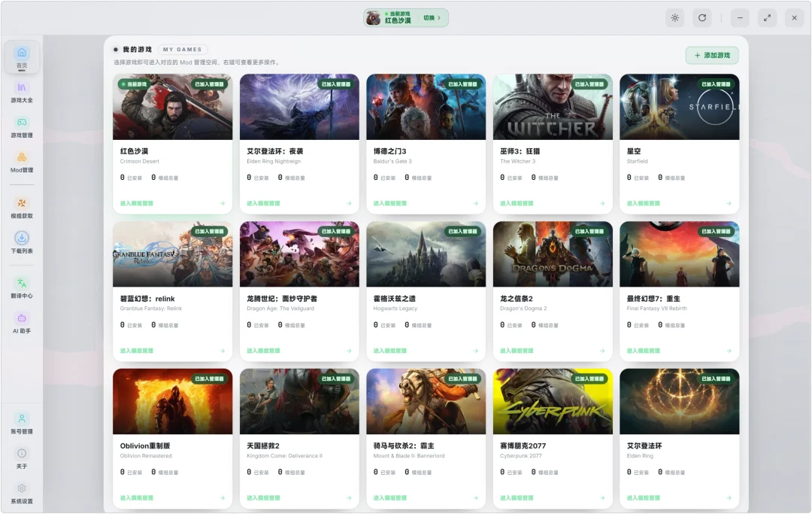
Task: Click the 博德之门3 card's arrow icon
Action: 475,203
